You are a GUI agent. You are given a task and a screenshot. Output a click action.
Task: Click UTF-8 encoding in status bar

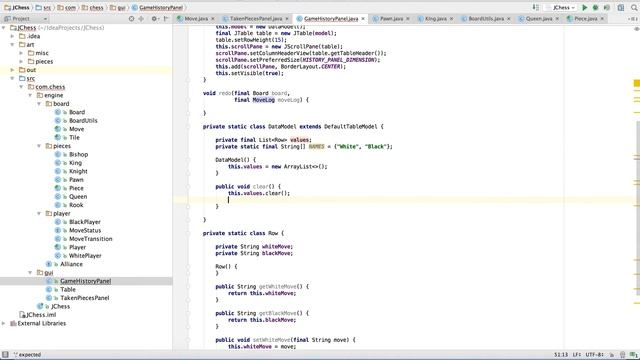[x=595, y=355]
